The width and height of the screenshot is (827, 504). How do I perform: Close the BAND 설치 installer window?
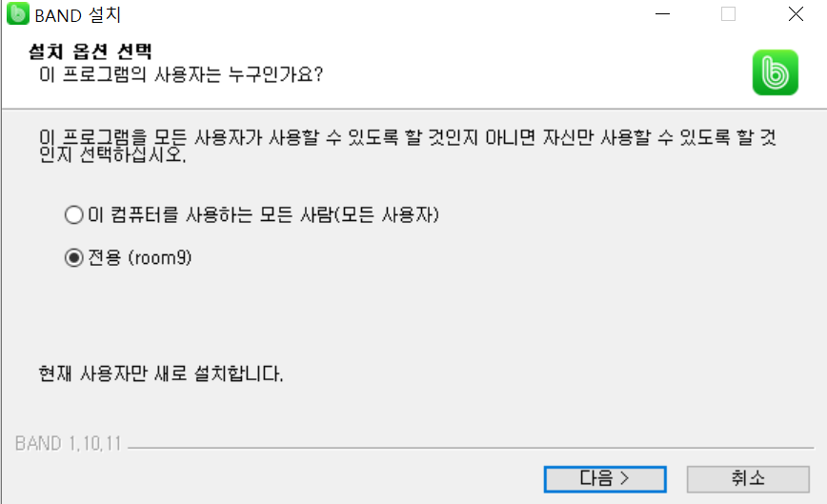(796, 14)
